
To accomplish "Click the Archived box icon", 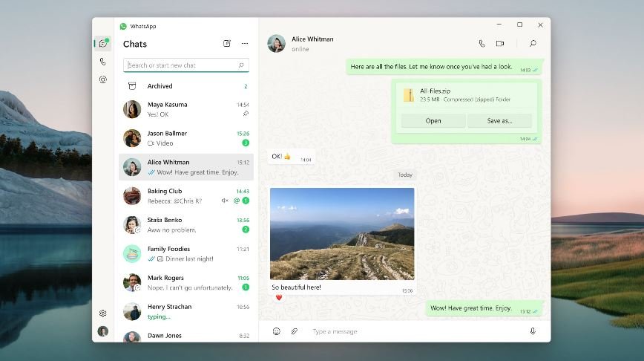I will [x=132, y=86].
